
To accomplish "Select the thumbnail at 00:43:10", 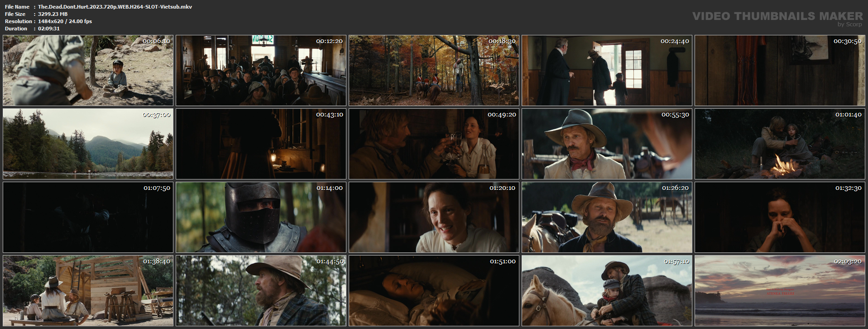I will pyautogui.click(x=261, y=144).
